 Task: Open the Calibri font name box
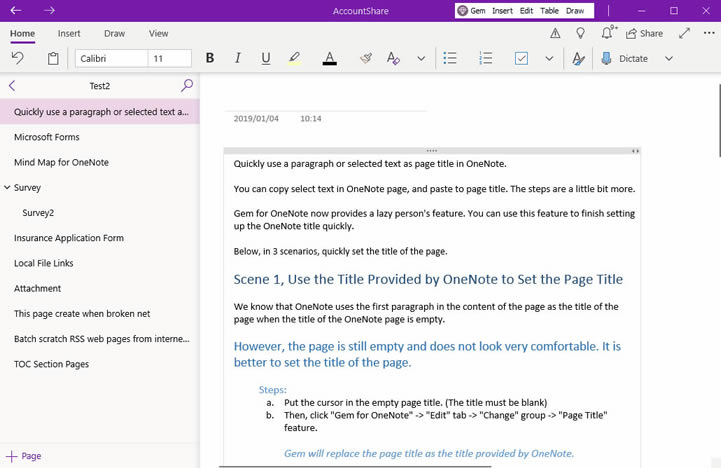109,59
